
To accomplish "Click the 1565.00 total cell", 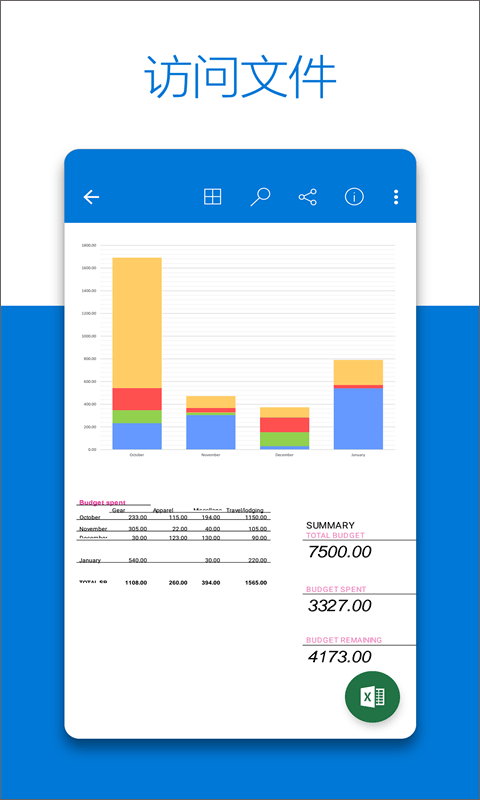I will click(256, 583).
